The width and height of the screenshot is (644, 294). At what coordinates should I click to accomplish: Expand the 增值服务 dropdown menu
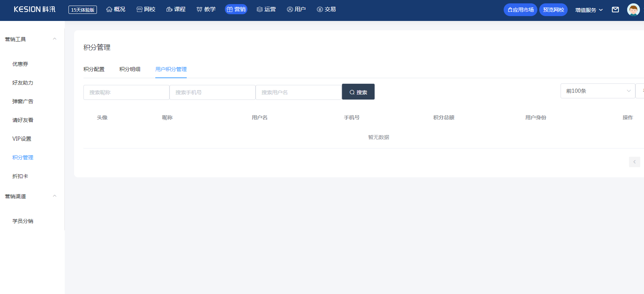(x=589, y=10)
